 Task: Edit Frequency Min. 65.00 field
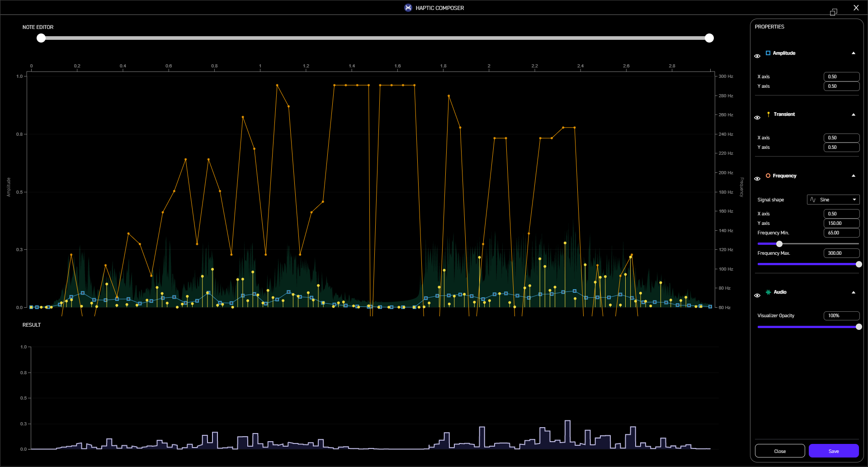841,233
